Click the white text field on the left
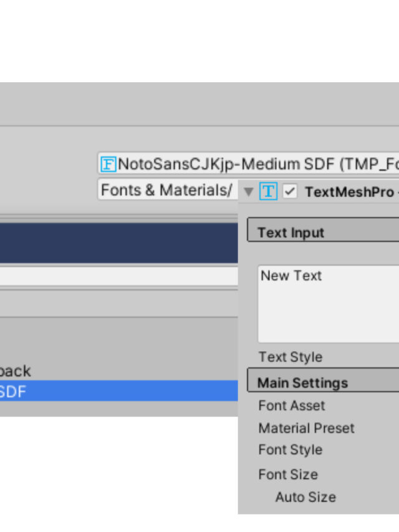This screenshot has height=532, width=399. (118, 277)
